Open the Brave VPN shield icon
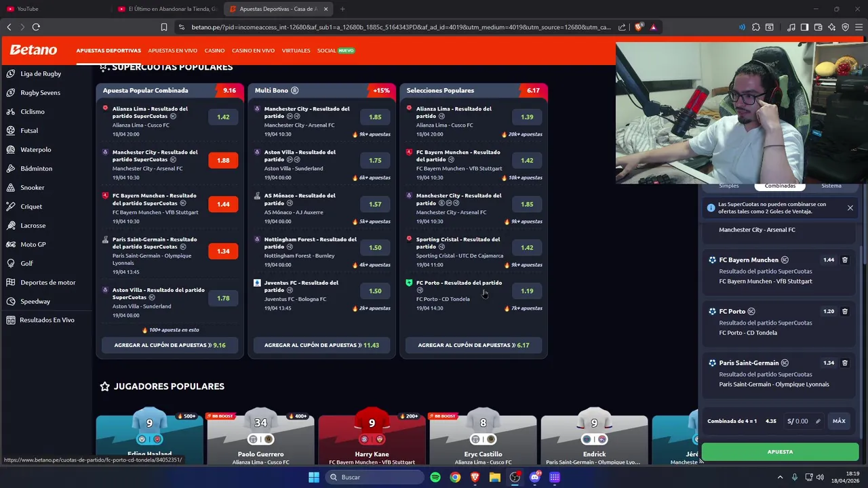This screenshot has width=868, height=488. click(x=845, y=27)
